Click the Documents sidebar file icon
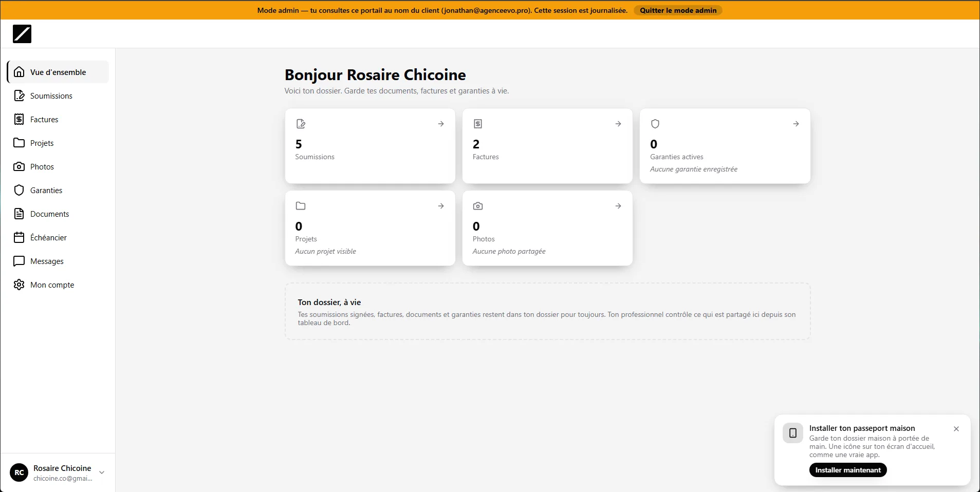The height and width of the screenshot is (492, 980). (19, 214)
